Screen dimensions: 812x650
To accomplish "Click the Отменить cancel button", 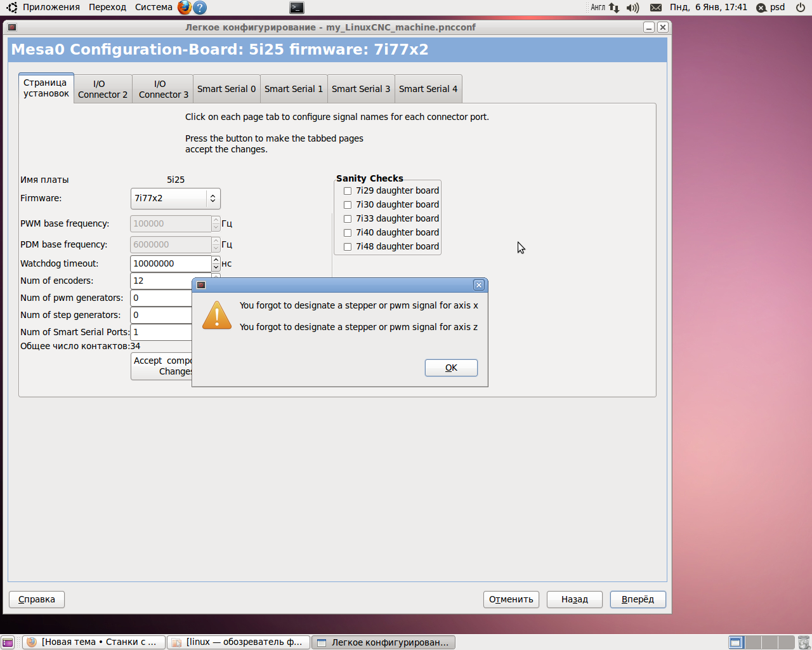I will [511, 599].
